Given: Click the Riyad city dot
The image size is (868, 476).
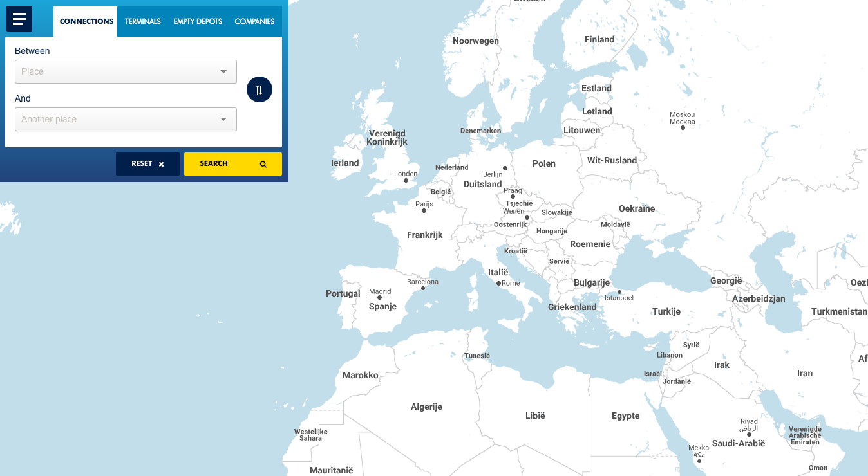Looking at the screenshot, I should click(749, 434).
